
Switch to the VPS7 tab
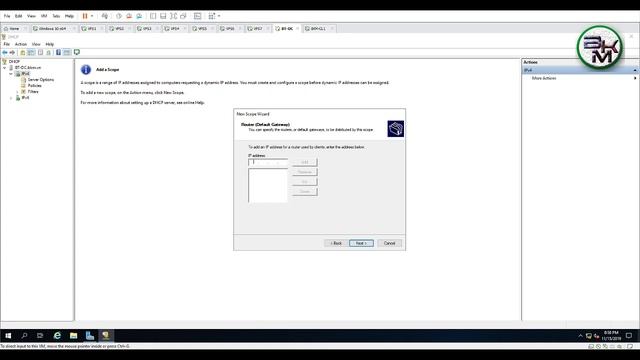(x=258, y=29)
